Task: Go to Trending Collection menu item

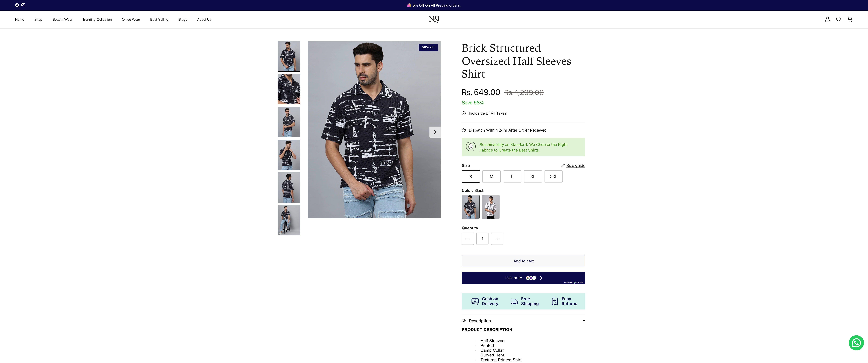Action: point(97,20)
